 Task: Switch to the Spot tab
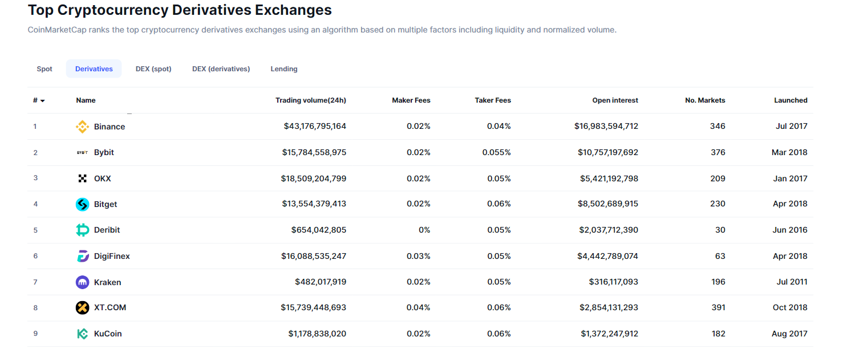44,69
